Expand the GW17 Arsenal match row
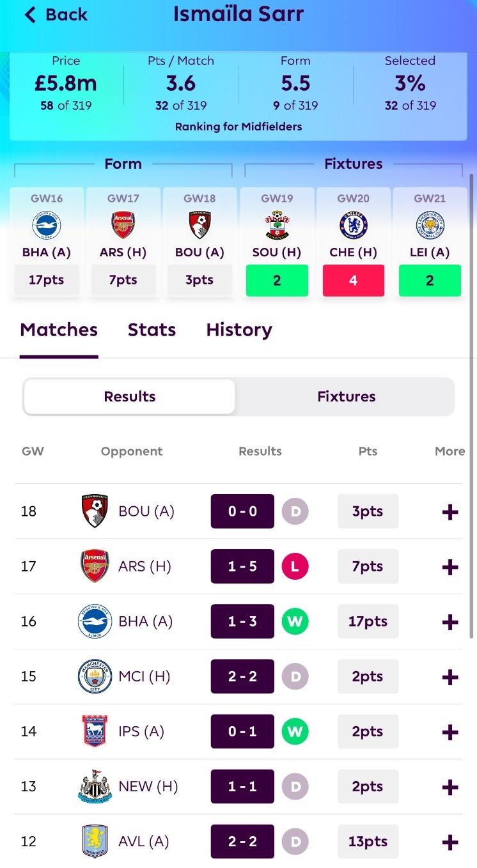477x868 pixels. (450, 567)
